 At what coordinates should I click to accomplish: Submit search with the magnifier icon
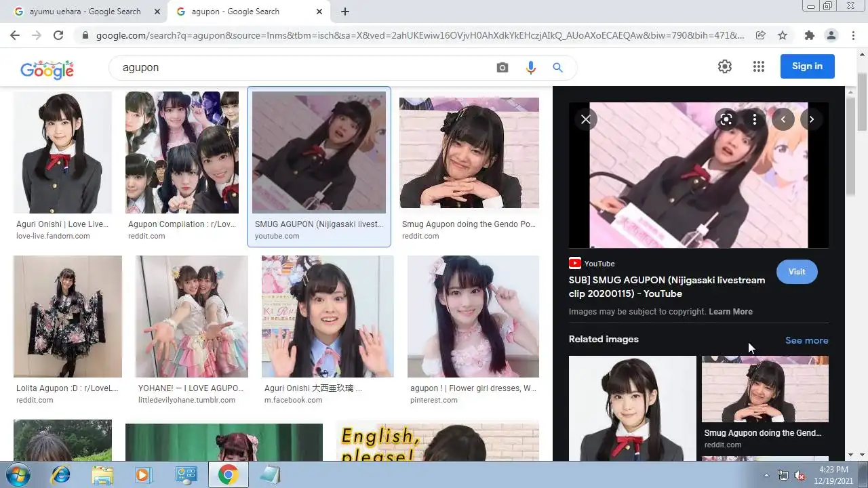click(557, 68)
